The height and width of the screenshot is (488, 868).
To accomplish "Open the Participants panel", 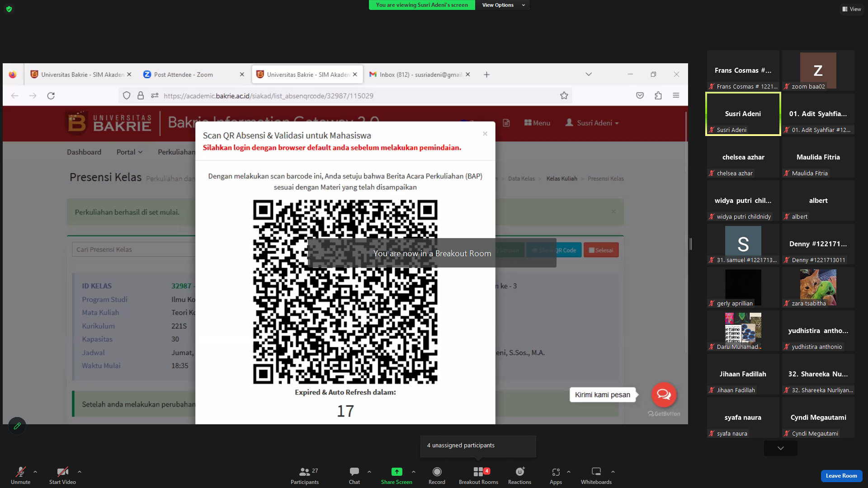I will (x=305, y=475).
